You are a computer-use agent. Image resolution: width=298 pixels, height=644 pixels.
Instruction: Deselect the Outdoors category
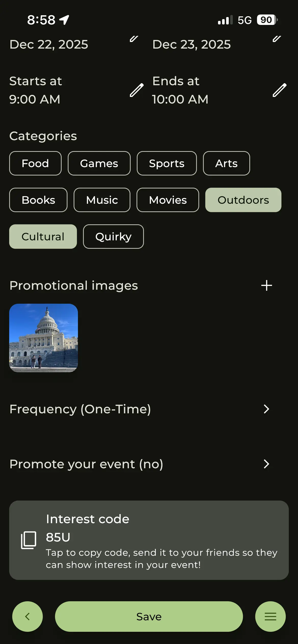point(243,200)
